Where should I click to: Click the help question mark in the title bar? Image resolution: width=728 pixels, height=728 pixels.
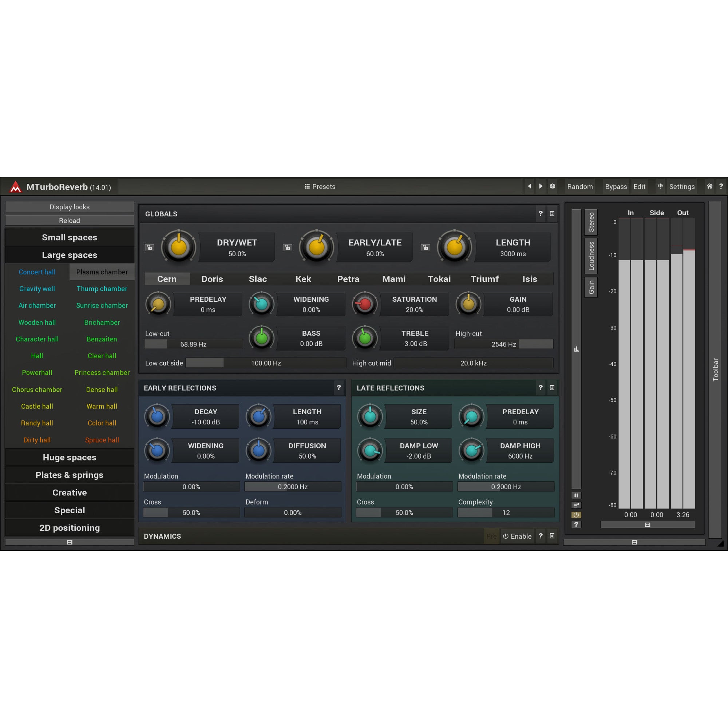(x=721, y=186)
